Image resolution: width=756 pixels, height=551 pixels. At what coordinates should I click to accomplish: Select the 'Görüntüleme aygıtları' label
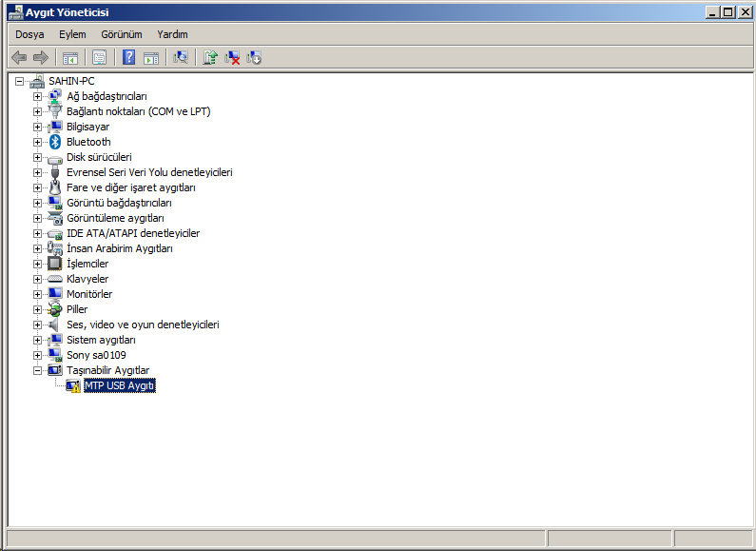click(x=115, y=218)
